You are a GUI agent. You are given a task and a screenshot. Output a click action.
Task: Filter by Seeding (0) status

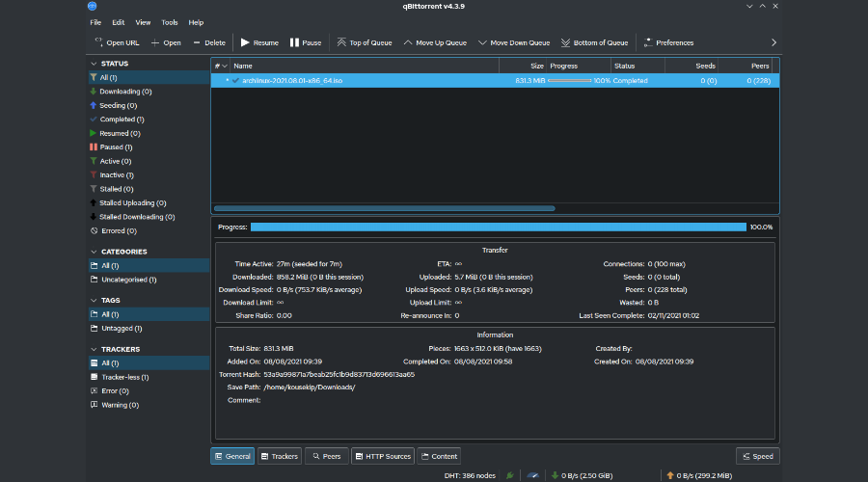149,105
